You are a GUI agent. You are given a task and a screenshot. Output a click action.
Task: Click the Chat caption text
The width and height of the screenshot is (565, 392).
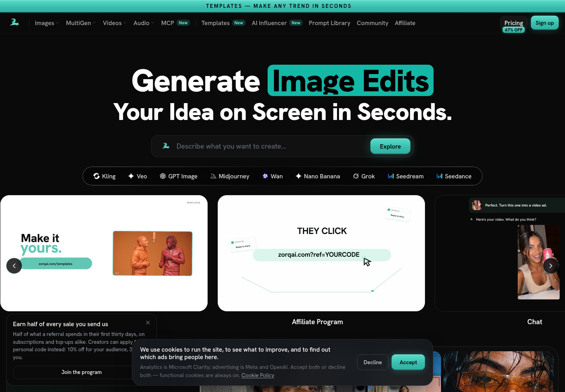coord(535,322)
